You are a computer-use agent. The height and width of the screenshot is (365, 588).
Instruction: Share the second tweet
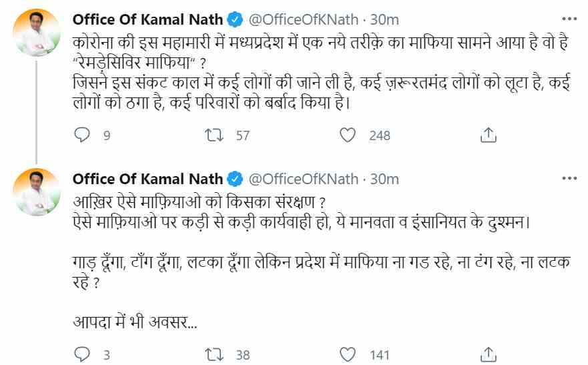pyautogui.click(x=488, y=353)
